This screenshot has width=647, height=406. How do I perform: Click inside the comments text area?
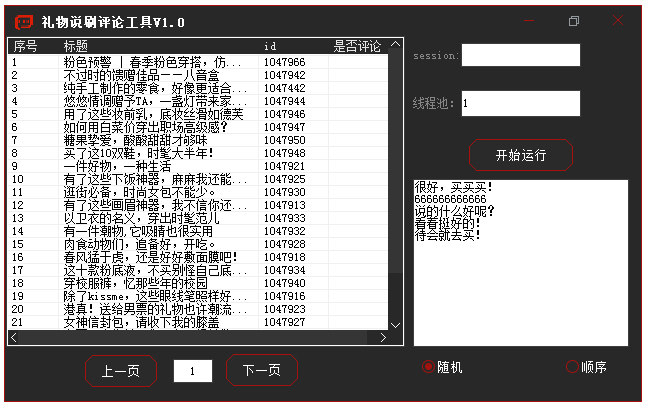point(521,263)
